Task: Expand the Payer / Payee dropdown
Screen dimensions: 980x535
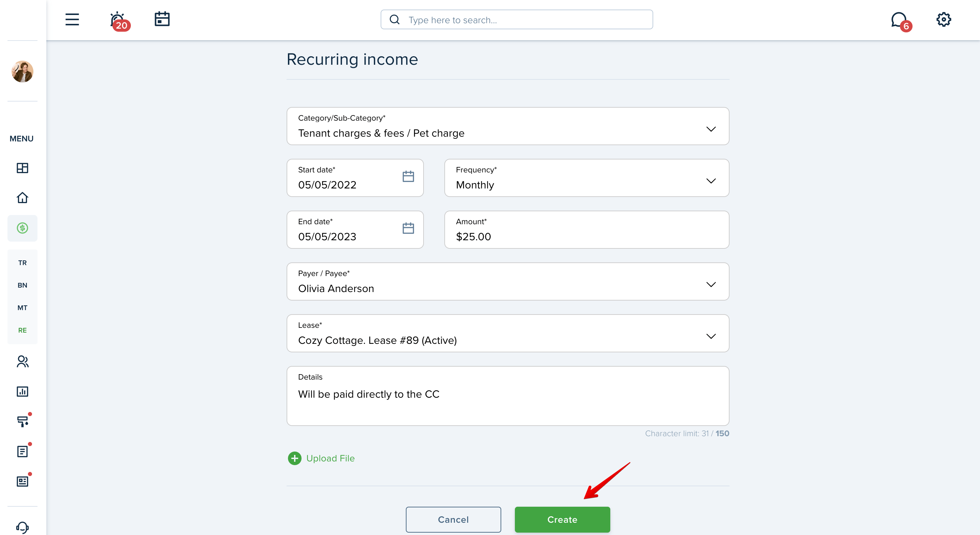Action: [x=507, y=281]
